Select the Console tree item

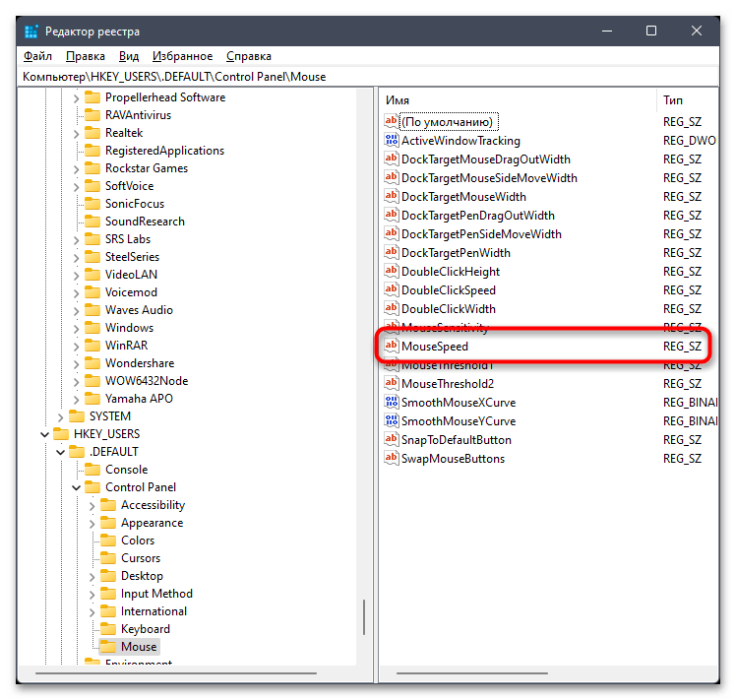pyautogui.click(x=126, y=470)
